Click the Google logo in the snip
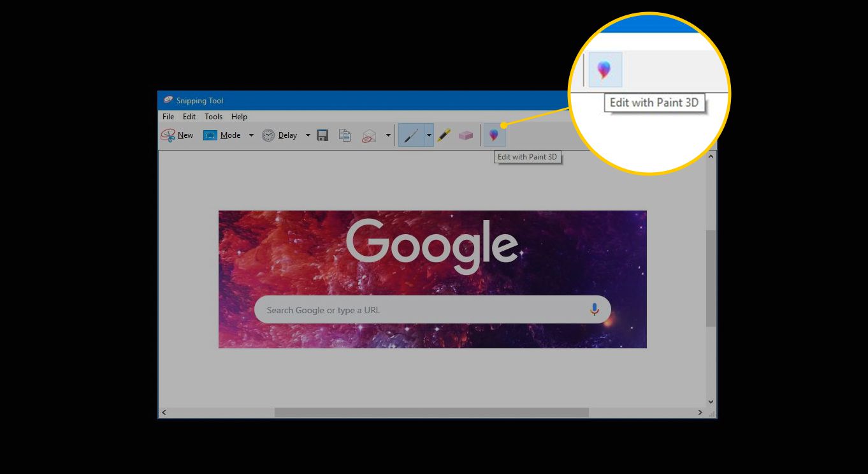Image resolution: width=868 pixels, height=474 pixels. click(432, 246)
